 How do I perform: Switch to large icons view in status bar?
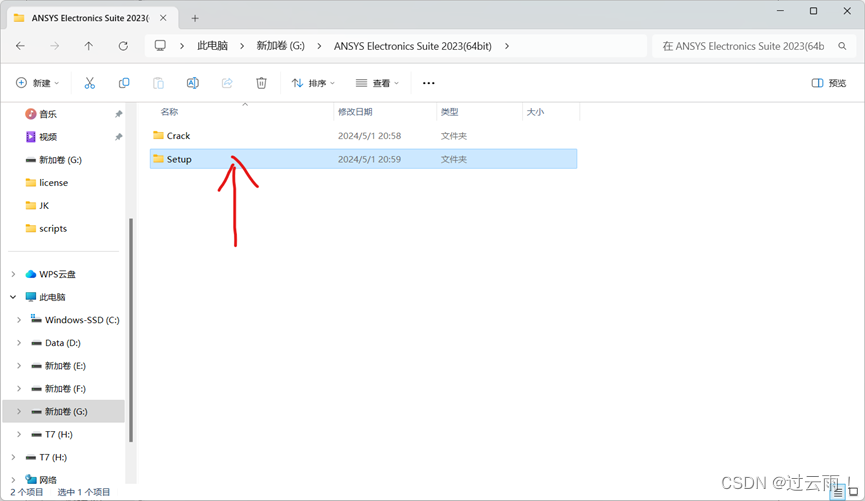[853, 492]
